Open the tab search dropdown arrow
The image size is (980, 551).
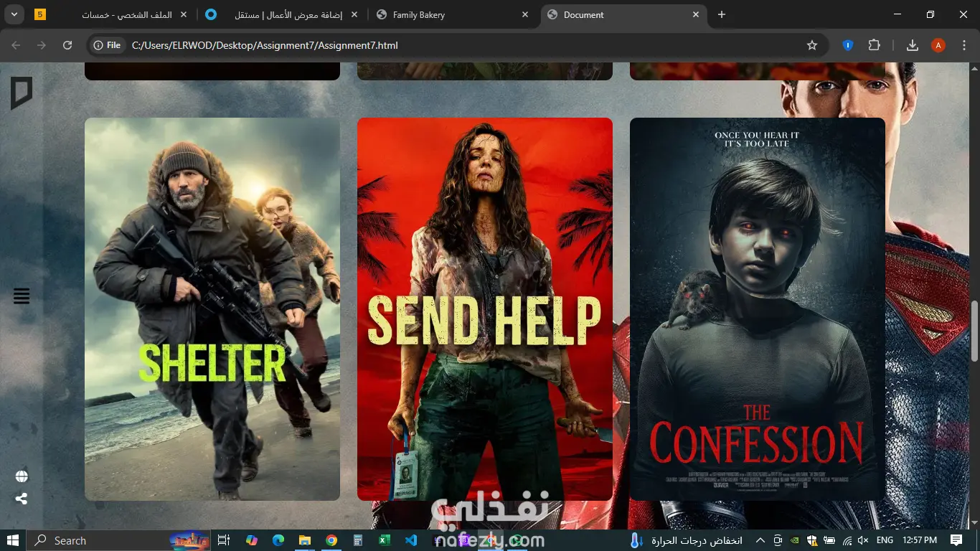point(14,14)
